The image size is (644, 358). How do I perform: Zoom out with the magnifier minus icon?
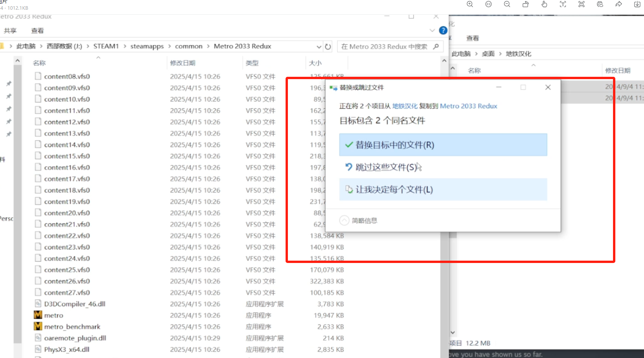[507, 4]
